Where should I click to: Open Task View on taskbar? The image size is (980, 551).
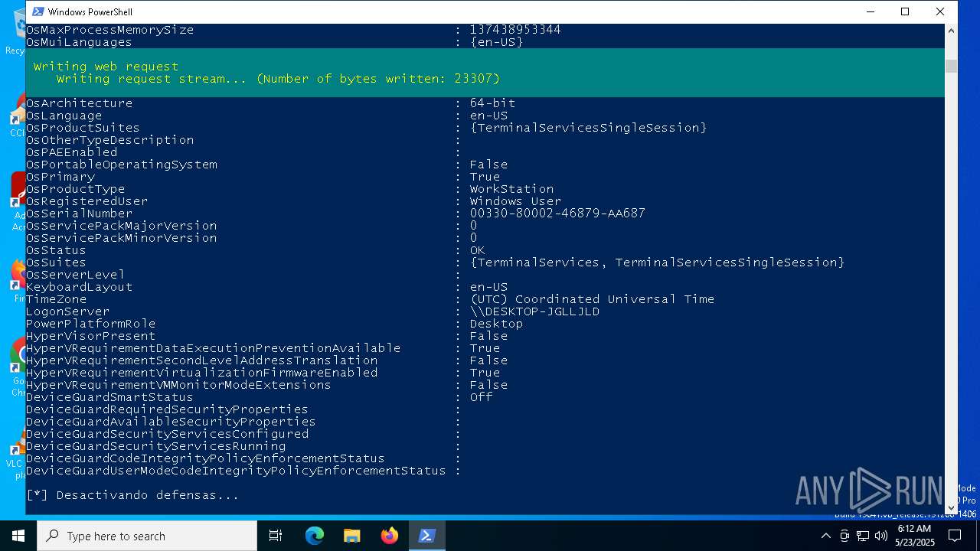tap(276, 536)
